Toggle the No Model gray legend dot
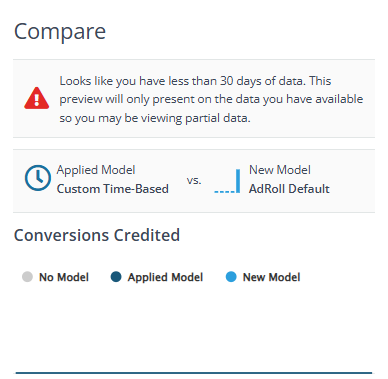The width and height of the screenshot is (388, 379). click(x=27, y=277)
